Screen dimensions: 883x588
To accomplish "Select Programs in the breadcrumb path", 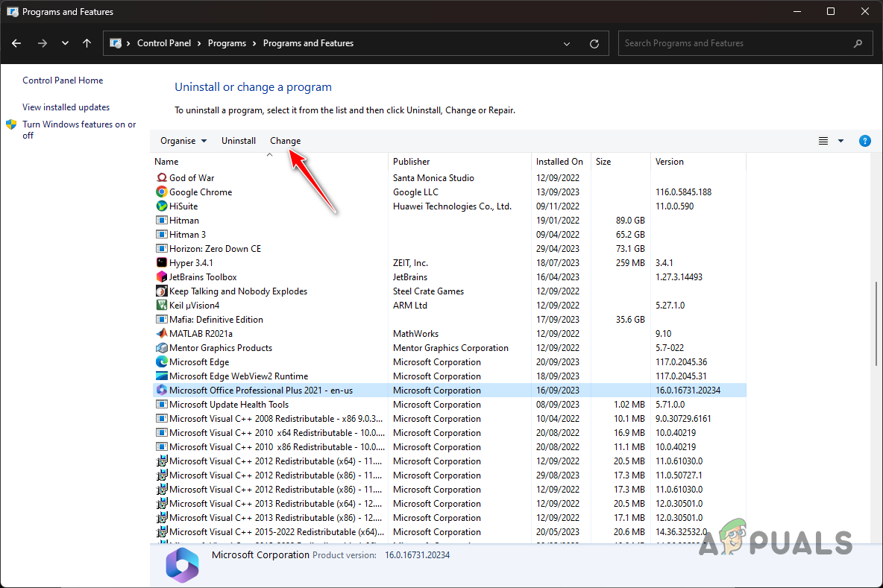I will (x=227, y=42).
